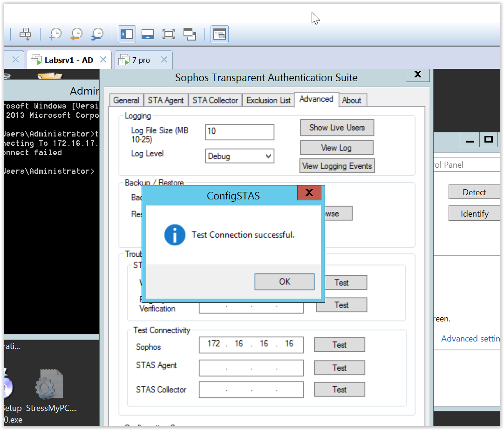Click Test button for STAS Agent connectivity
The image size is (504, 430).
click(x=340, y=368)
